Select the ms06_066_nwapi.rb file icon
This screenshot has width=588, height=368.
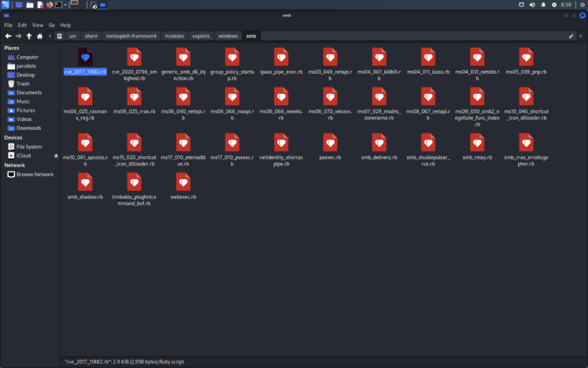(232, 96)
